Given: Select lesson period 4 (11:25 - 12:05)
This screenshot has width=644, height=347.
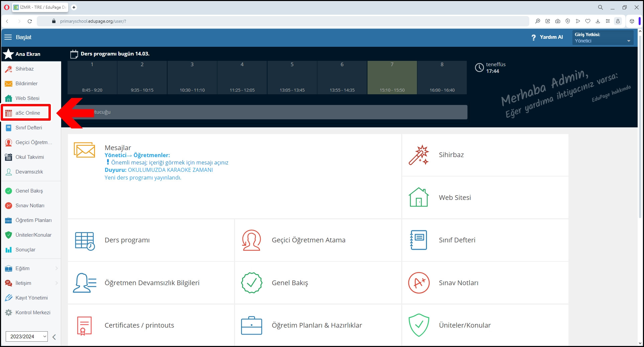Looking at the screenshot, I should 242,78.
